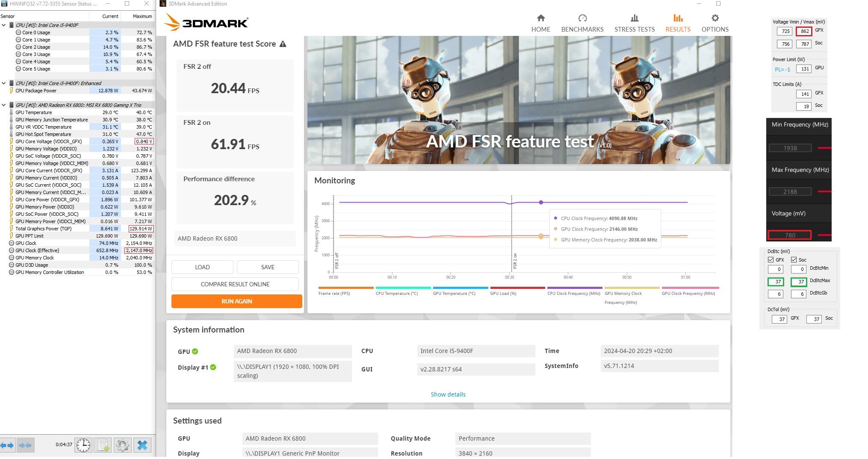
Task: Click the Max Frequency red slider bar
Action: 824,191
